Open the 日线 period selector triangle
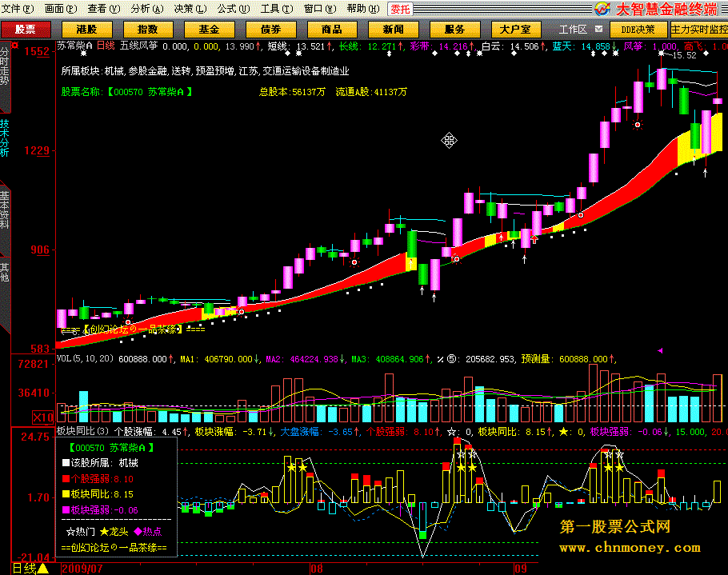728x575 pixels. 43,569
